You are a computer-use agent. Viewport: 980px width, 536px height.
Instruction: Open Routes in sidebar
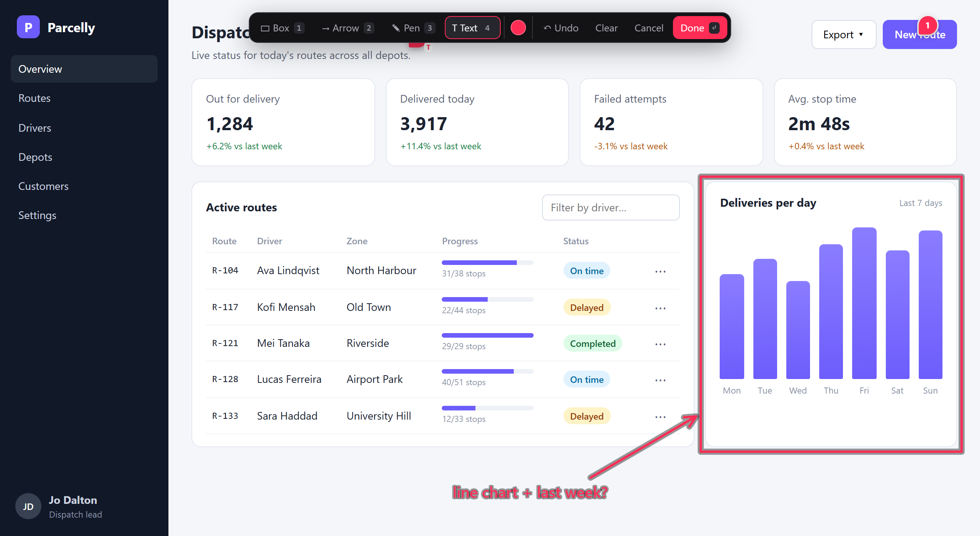click(84, 98)
